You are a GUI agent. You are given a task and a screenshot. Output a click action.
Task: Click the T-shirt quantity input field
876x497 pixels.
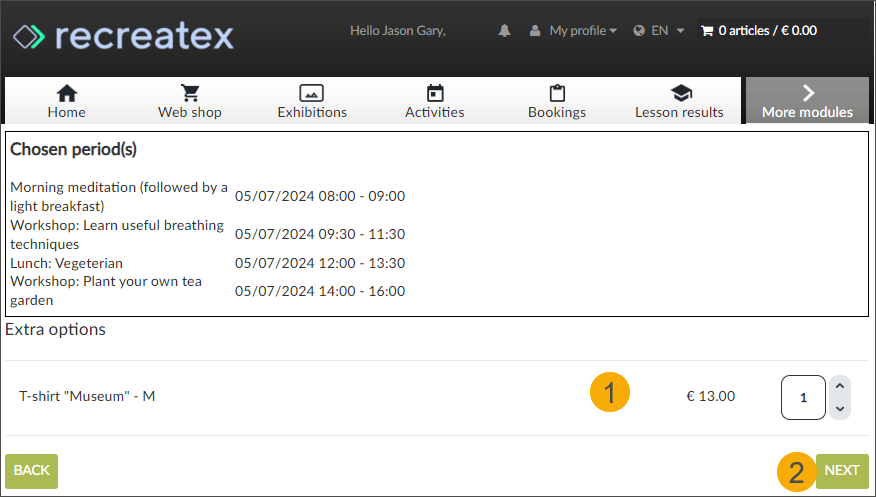pyautogui.click(x=803, y=397)
